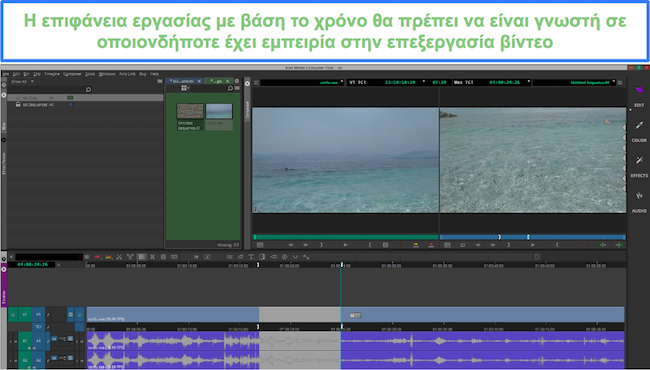Mark IN in record monitor
650x370 pixels.
[557, 245]
